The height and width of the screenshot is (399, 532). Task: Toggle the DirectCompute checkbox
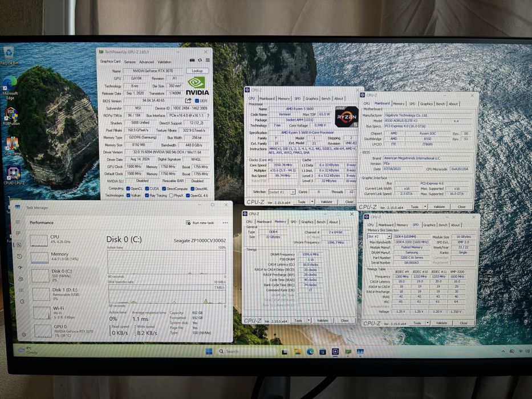(x=164, y=189)
